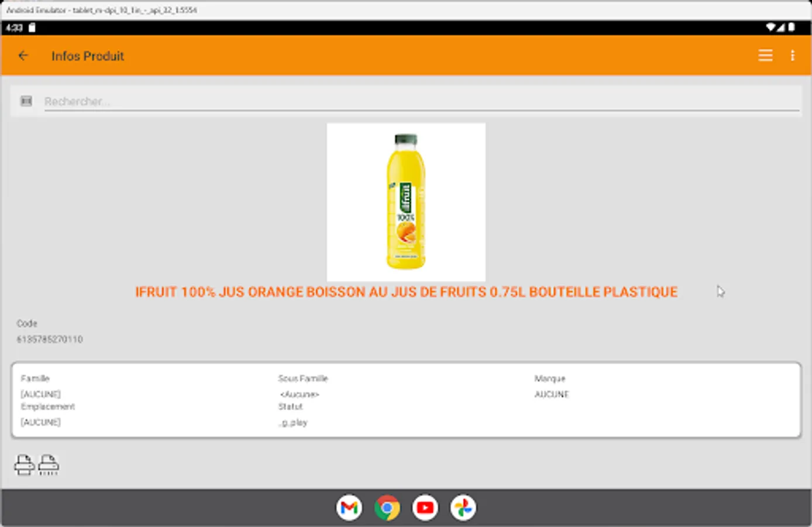Open Gmail from the taskbar
Screen dimensions: 812x527
coord(349,508)
